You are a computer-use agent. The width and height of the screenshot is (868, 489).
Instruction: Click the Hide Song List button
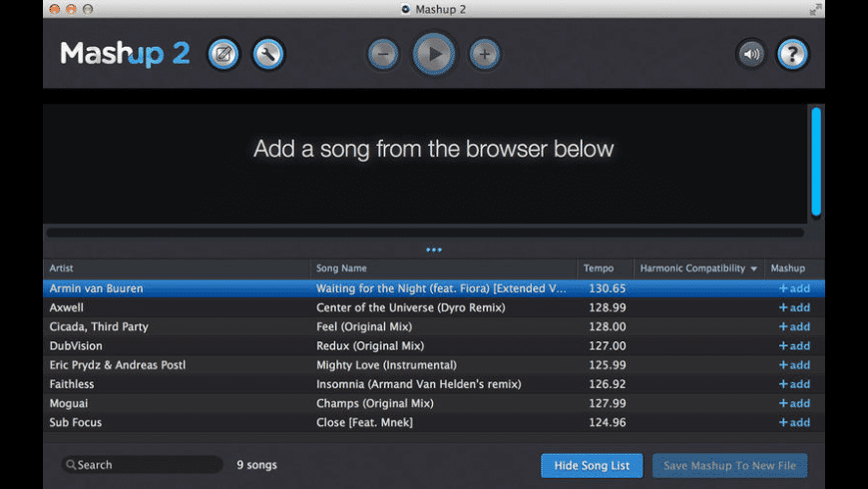(592, 466)
